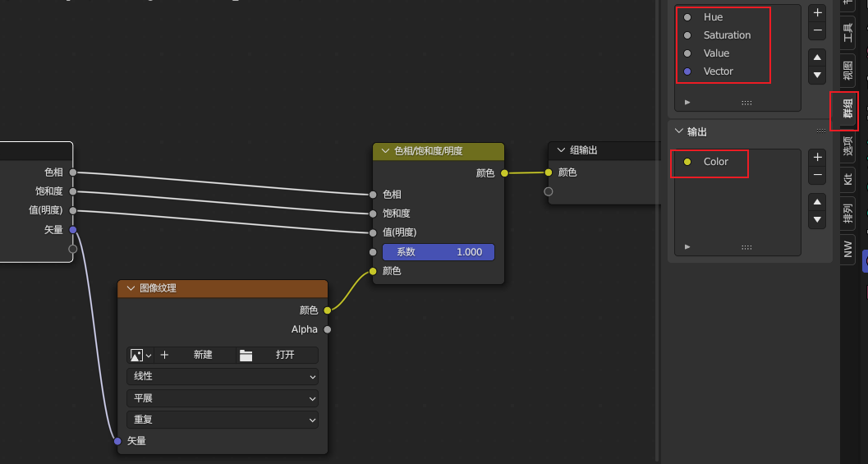Move the output socket down
This screenshot has width=868, height=464.
point(817,220)
